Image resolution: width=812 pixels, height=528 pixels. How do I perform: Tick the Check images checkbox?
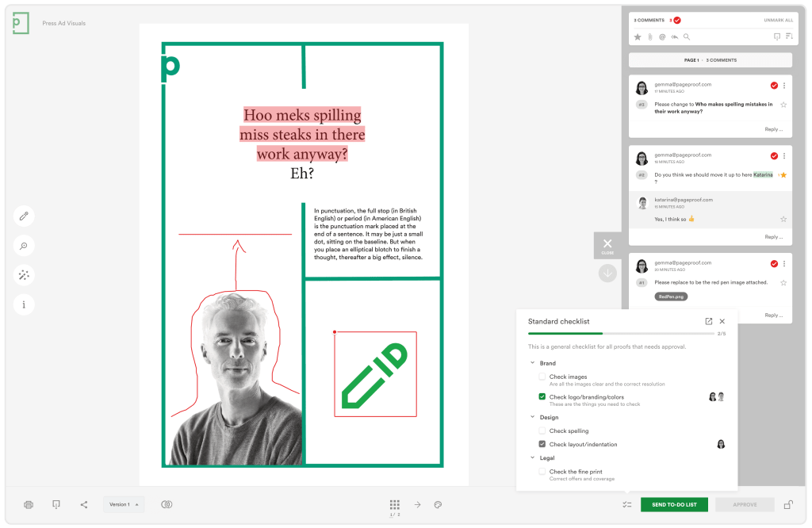(x=542, y=377)
